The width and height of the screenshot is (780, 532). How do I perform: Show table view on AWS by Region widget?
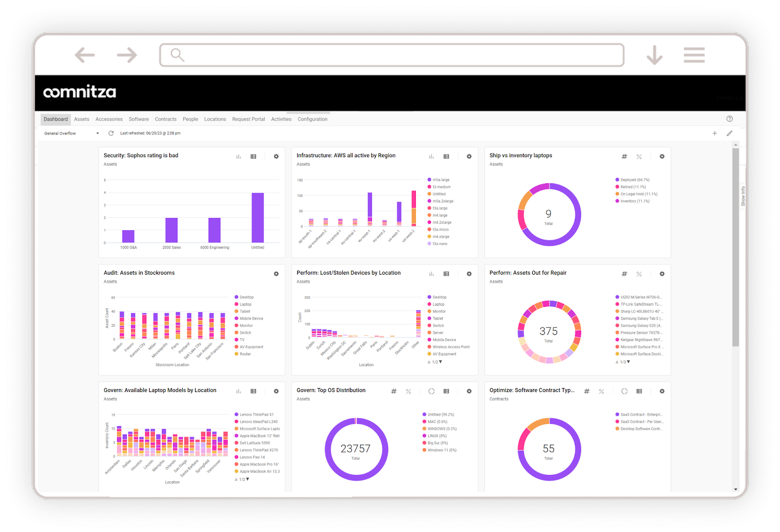click(x=446, y=157)
